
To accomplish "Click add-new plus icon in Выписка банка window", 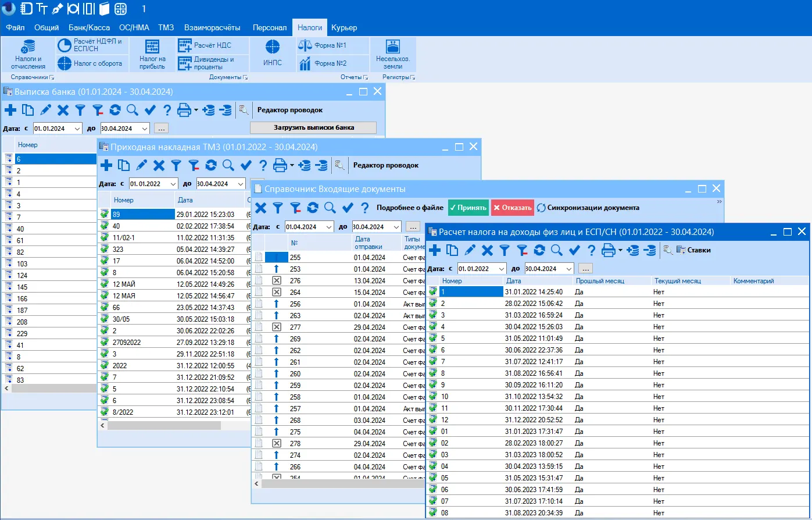I will coord(10,110).
